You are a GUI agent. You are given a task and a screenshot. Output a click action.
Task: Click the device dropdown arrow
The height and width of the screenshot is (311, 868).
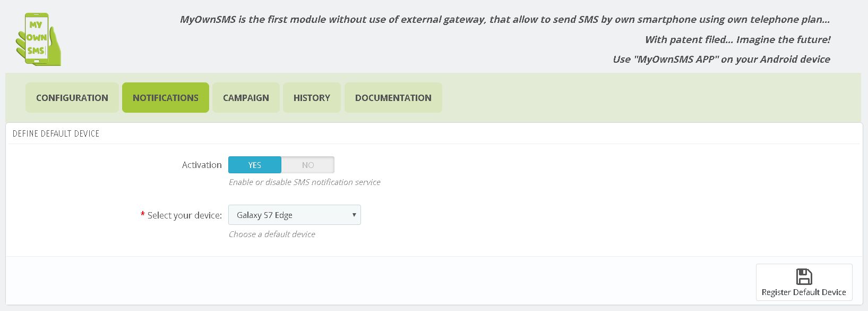[x=354, y=215]
